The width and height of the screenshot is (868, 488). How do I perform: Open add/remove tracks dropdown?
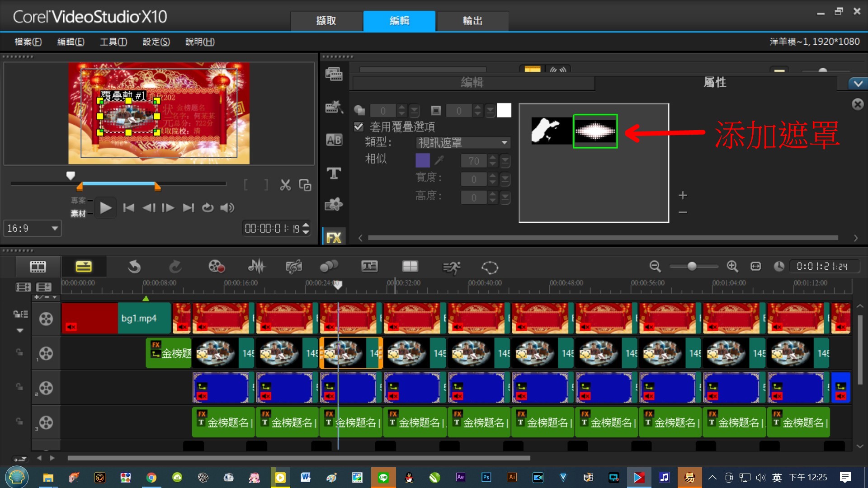click(x=46, y=297)
